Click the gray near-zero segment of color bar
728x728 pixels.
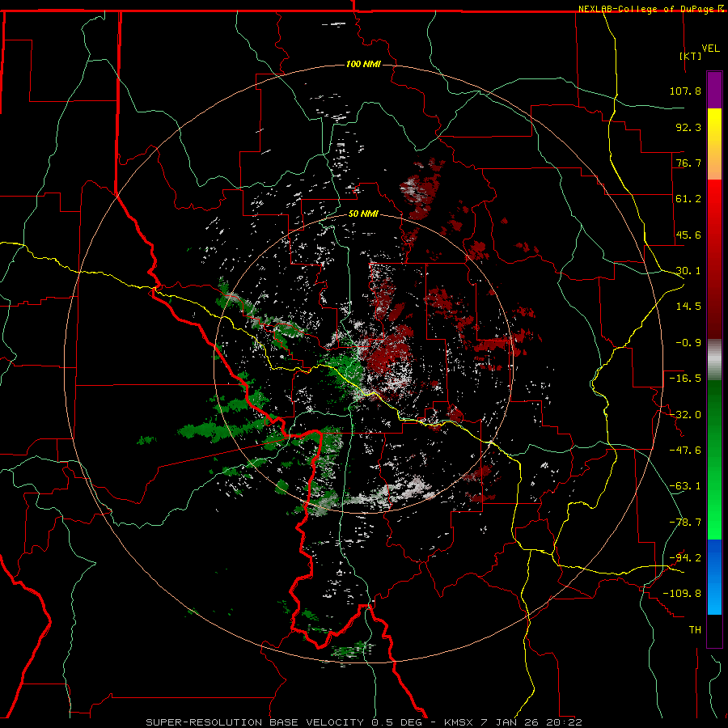pyautogui.click(x=714, y=360)
